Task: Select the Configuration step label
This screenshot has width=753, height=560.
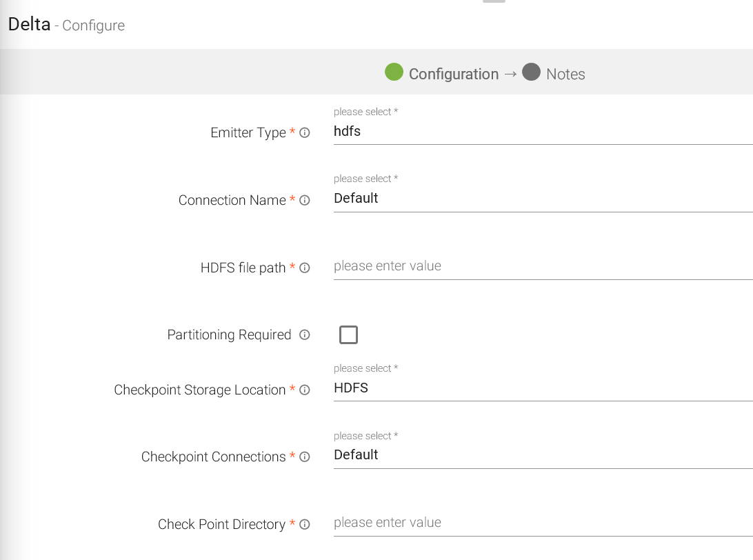Action: [x=453, y=74]
